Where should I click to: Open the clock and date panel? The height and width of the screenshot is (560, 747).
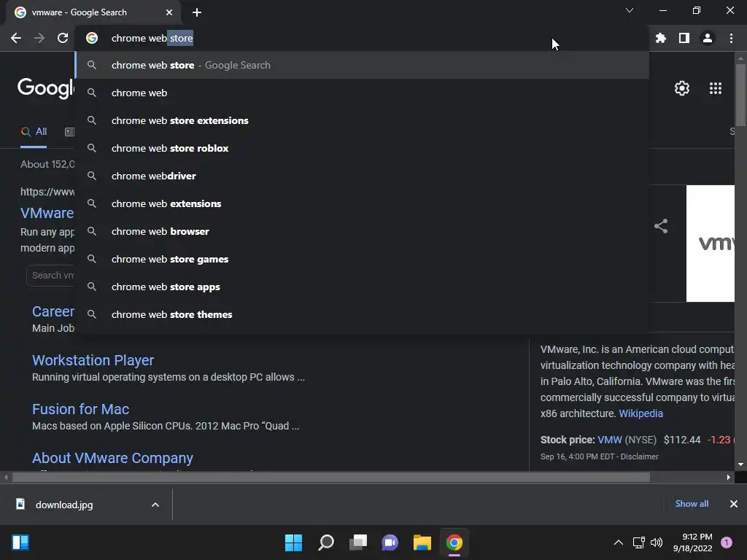(693, 542)
